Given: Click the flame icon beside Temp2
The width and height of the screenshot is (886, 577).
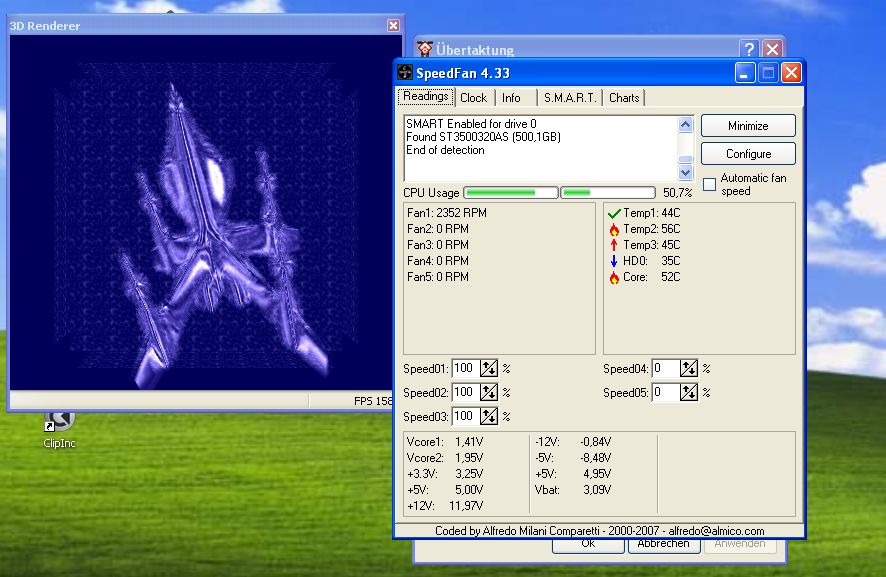Looking at the screenshot, I should [614, 229].
